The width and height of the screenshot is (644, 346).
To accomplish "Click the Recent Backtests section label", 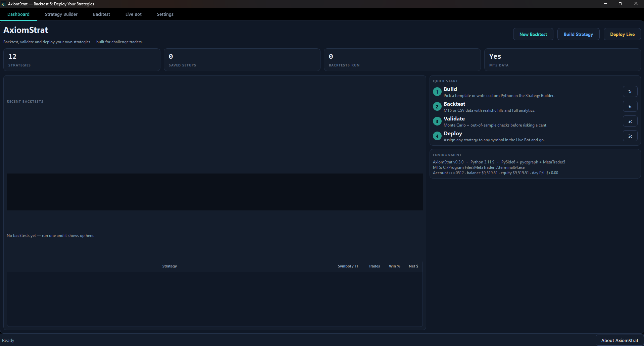I will pyautogui.click(x=25, y=101).
